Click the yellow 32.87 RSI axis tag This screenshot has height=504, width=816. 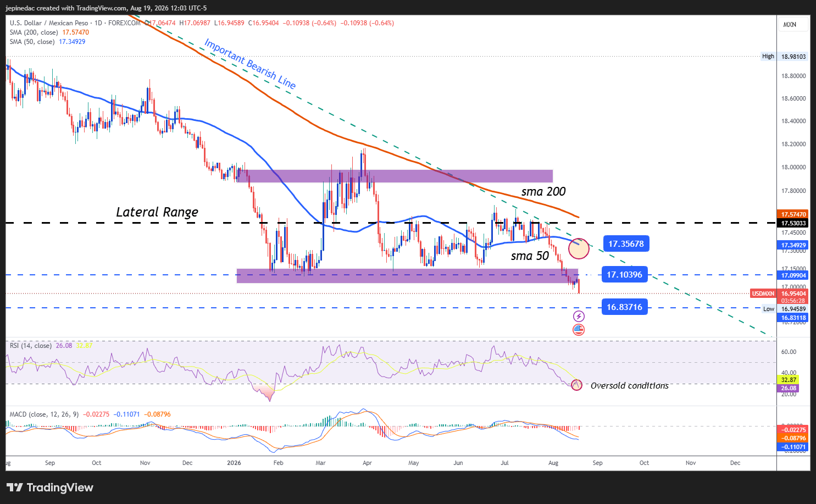789,380
